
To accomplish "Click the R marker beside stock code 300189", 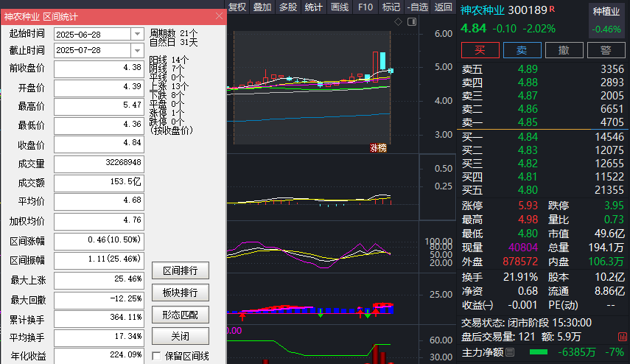I will 552,8.
